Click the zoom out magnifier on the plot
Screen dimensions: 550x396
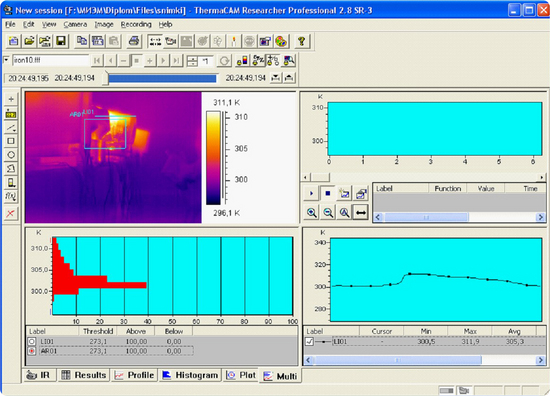pos(328,213)
